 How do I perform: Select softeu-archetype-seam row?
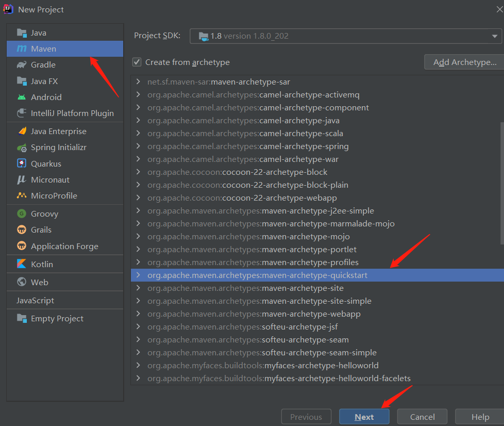317,340
